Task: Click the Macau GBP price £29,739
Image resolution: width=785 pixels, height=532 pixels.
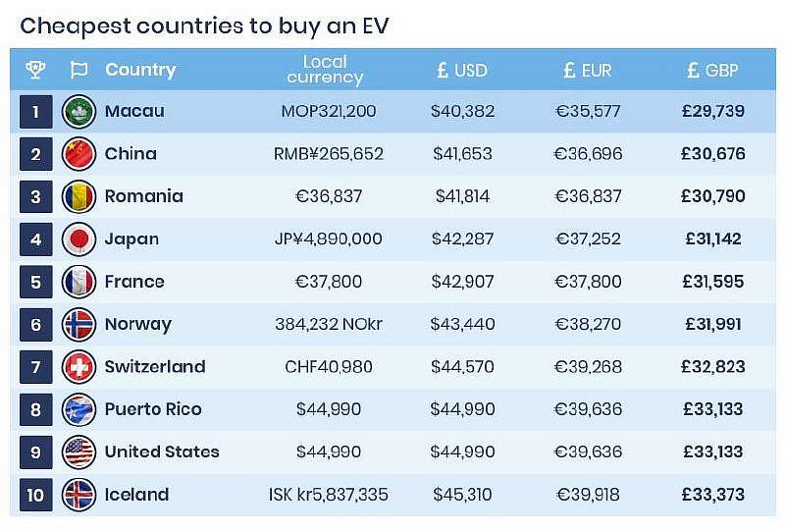Action: pos(713,112)
